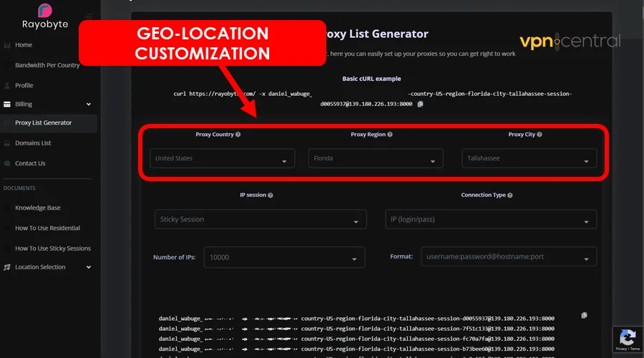Click the Home sidebar icon

coord(7,45)
